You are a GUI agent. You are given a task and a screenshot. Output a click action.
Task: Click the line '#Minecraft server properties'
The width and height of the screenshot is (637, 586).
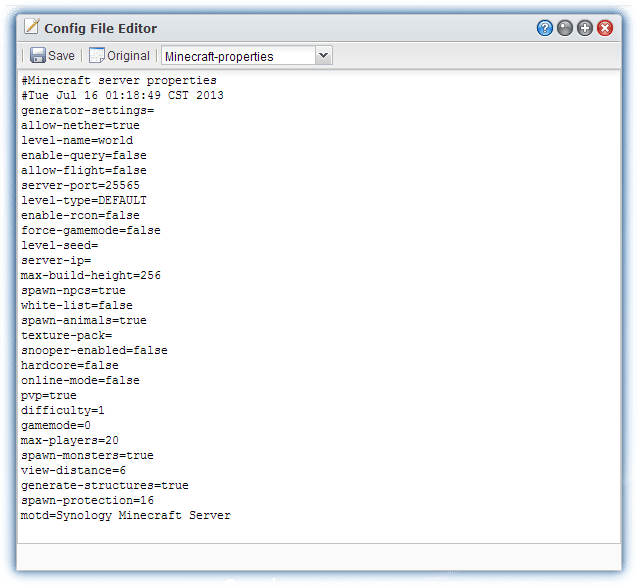(119, 80)
